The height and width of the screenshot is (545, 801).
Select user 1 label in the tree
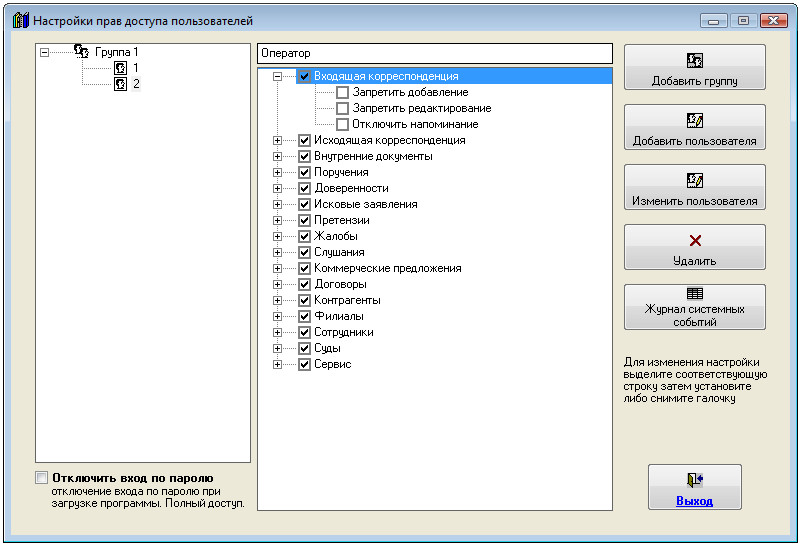136,67
